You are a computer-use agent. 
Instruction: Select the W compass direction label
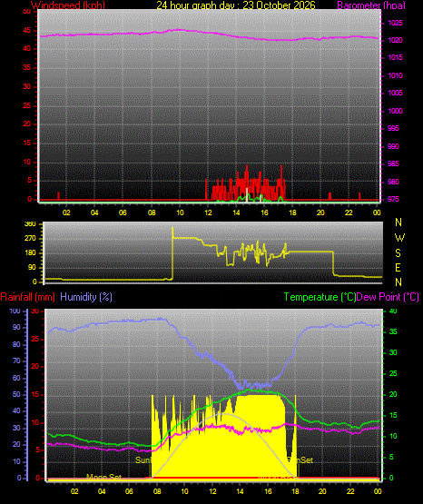coord(399,238)
